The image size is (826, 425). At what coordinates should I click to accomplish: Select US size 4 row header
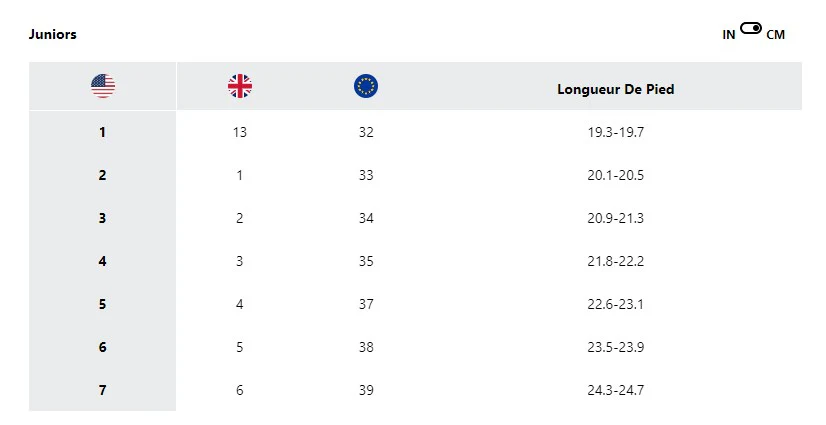coord(103,261)
